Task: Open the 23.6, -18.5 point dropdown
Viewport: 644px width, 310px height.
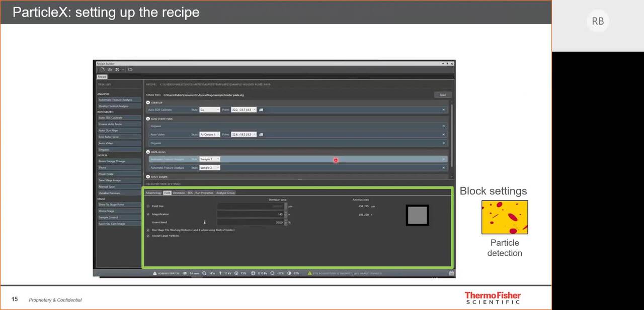Action: pos(244,134)
